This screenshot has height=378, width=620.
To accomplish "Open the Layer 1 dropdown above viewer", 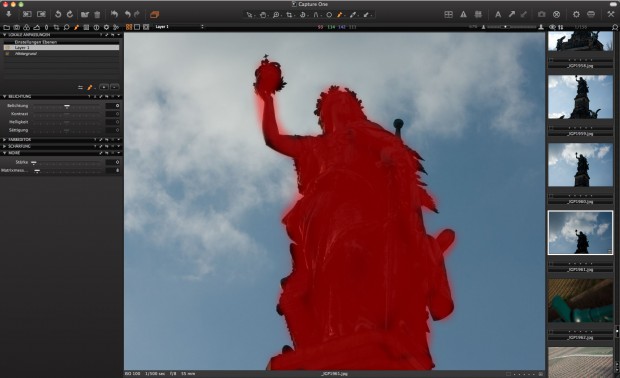I will (179, 27).
